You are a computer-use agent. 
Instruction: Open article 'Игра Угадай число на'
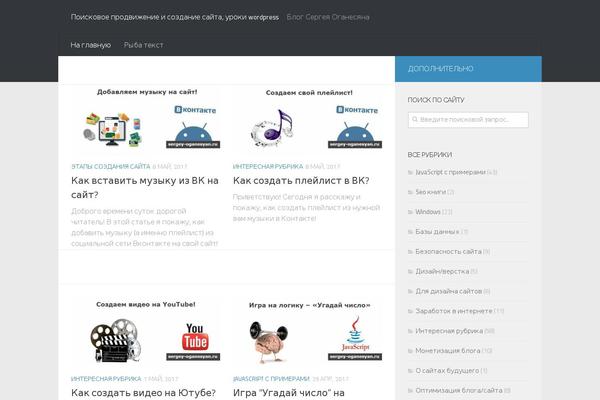tap(289, 393)
